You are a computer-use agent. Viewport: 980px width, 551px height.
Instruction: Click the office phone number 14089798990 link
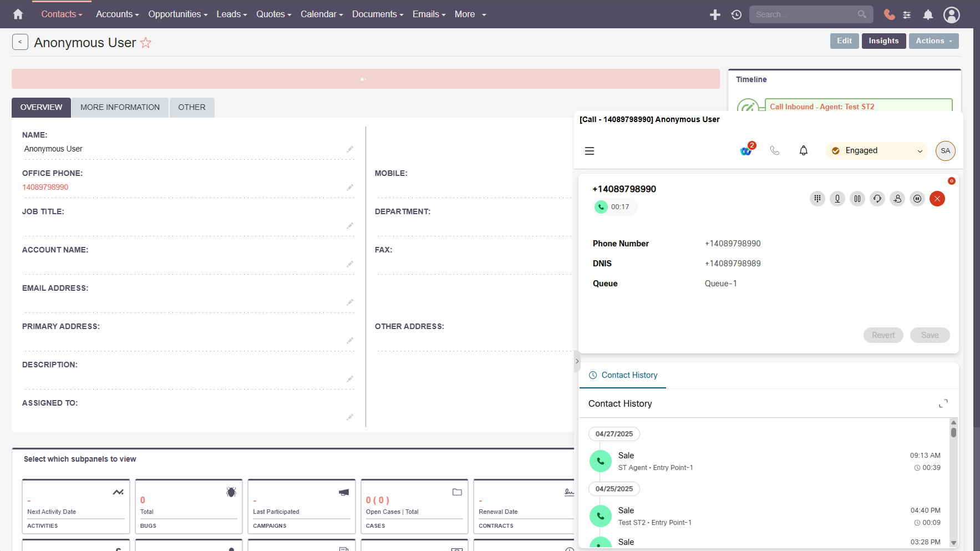pyautogui.click(x=45, y=187)
